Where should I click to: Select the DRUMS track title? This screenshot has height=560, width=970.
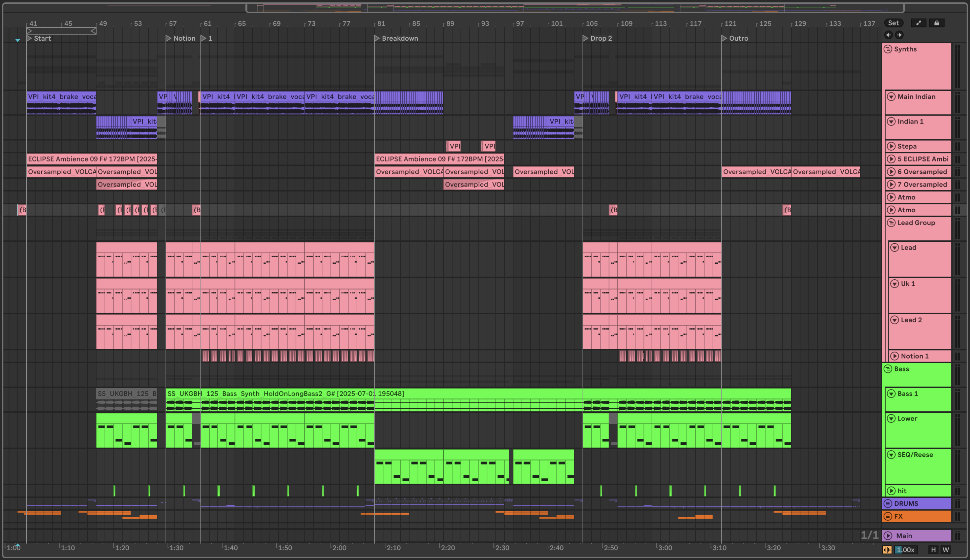pyautogui.click(x=906, y=503)
